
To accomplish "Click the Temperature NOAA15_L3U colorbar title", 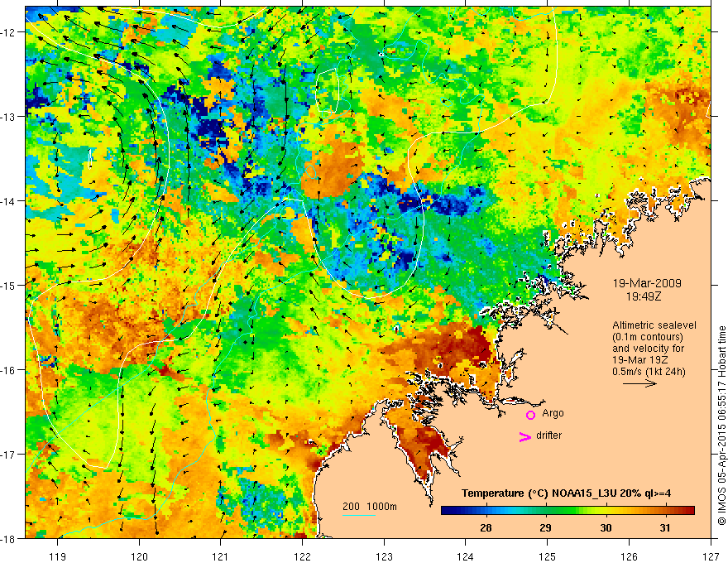I will point(566,493).
